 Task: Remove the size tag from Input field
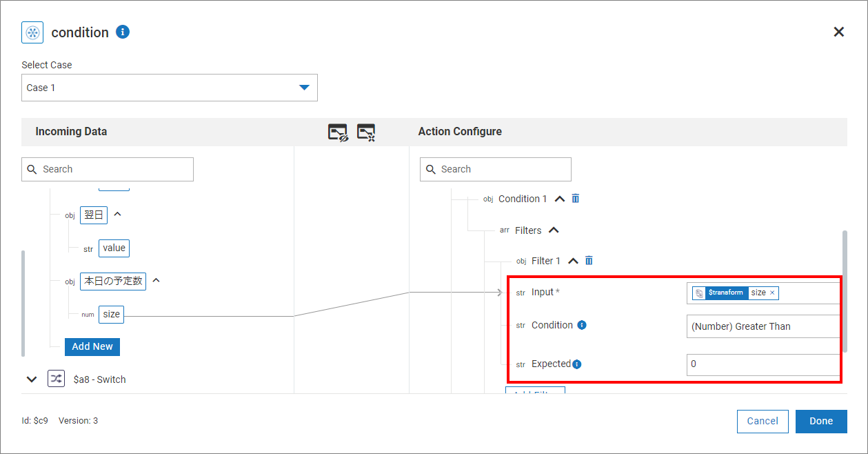tap(772, 293)
